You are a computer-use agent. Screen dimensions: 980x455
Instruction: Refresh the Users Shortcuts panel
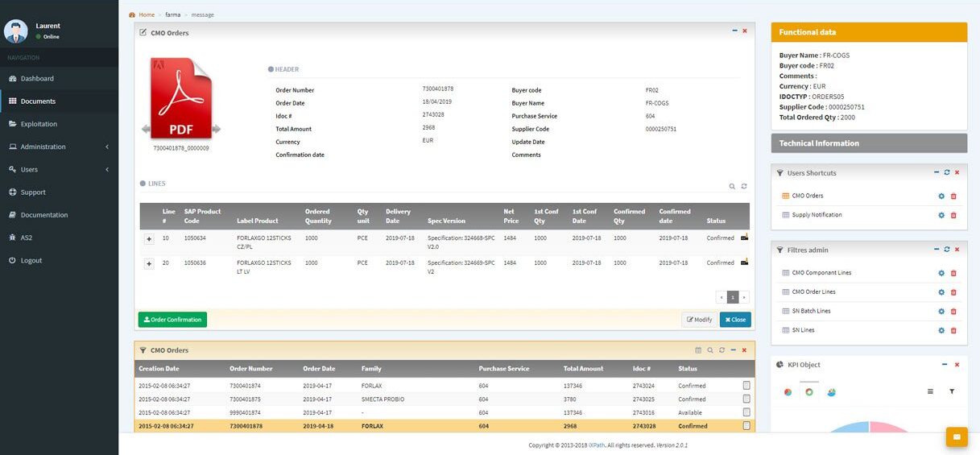[x=946, y=172]
